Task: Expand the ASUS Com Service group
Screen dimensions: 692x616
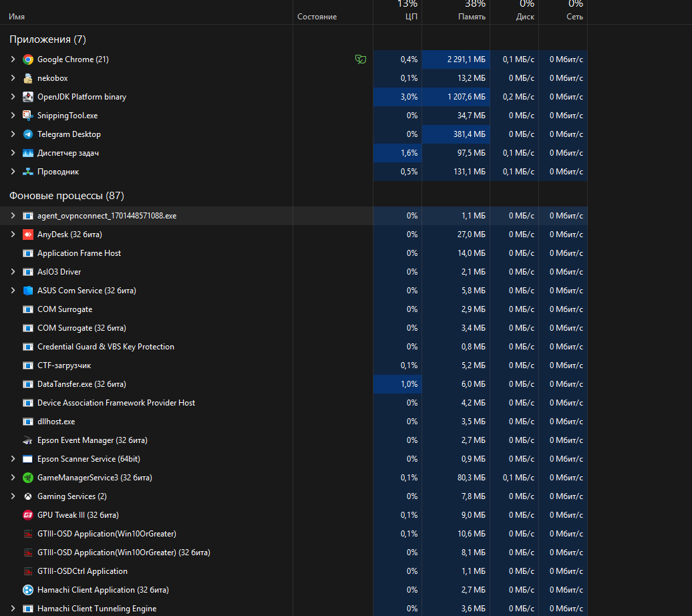Action: click(x=13, y=291)
